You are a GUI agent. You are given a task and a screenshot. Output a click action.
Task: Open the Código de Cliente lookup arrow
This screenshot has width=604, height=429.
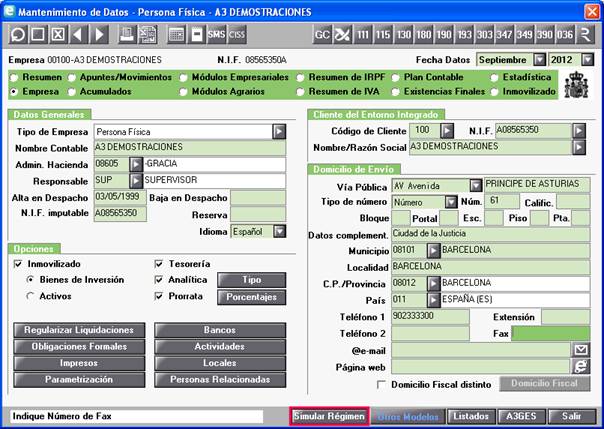447,131
